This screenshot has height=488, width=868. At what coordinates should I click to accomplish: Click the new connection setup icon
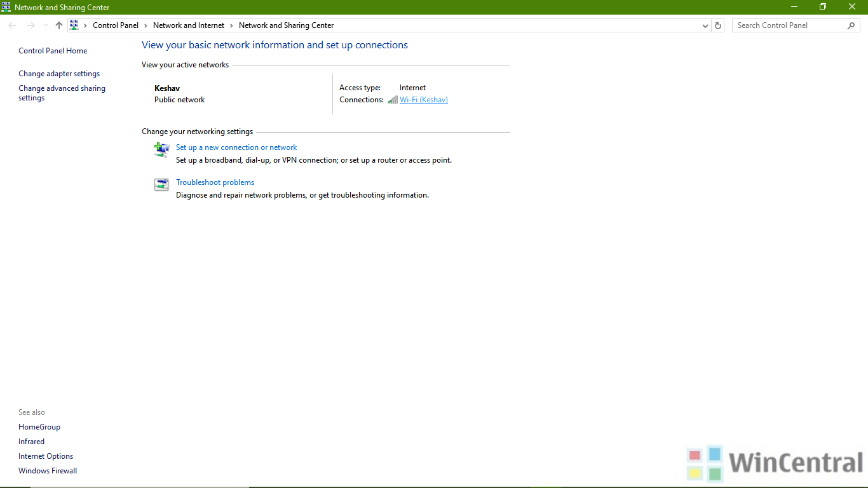[x=161, y=149]
